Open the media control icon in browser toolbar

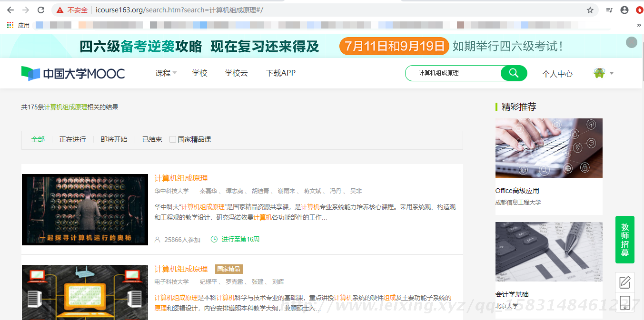pos(609,10)
